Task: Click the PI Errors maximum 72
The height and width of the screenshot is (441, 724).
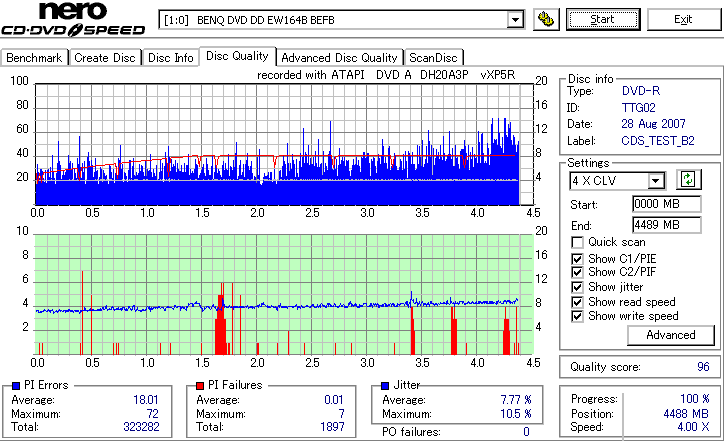Action: tap(153, 414)
